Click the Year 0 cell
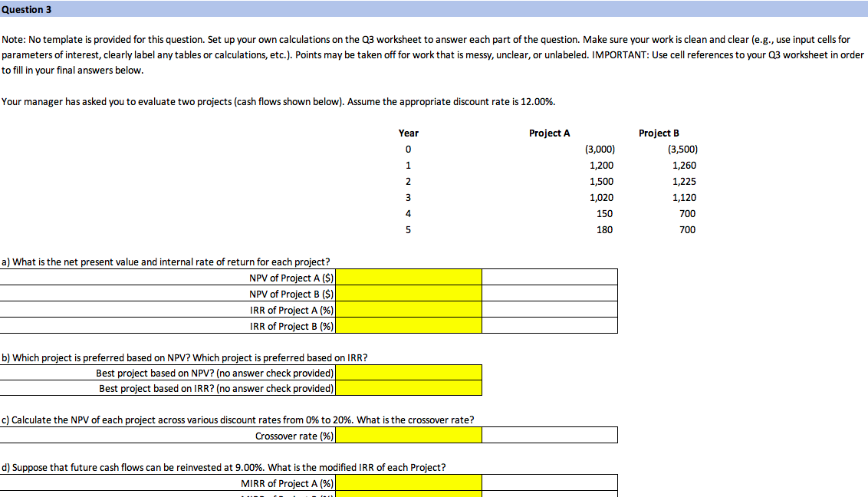 408,149
